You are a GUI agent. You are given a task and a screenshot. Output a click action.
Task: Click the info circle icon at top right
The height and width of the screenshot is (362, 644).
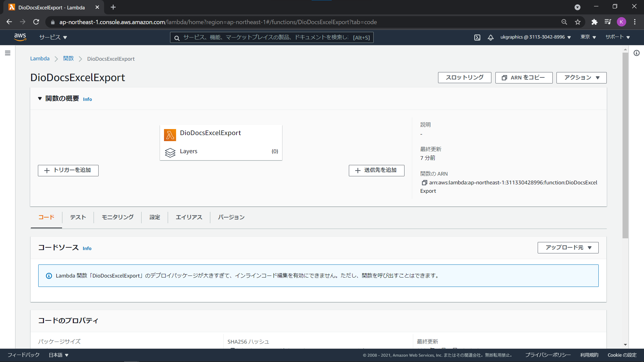637,53
